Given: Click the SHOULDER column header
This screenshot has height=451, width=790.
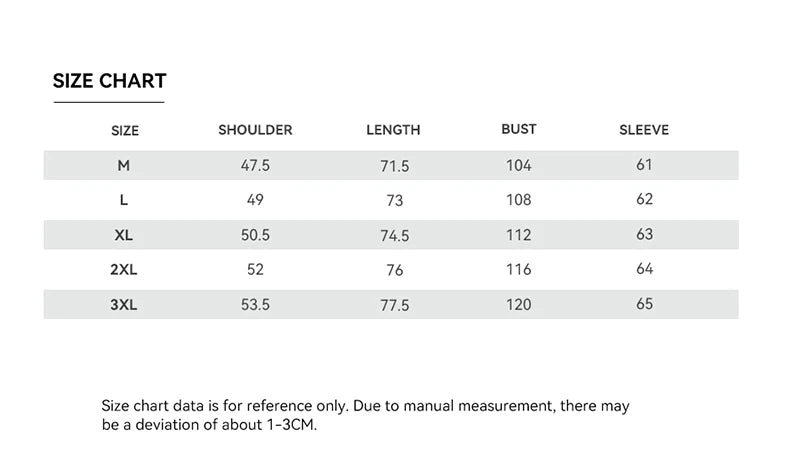Looking at the screenshot, I should (255, 130).
